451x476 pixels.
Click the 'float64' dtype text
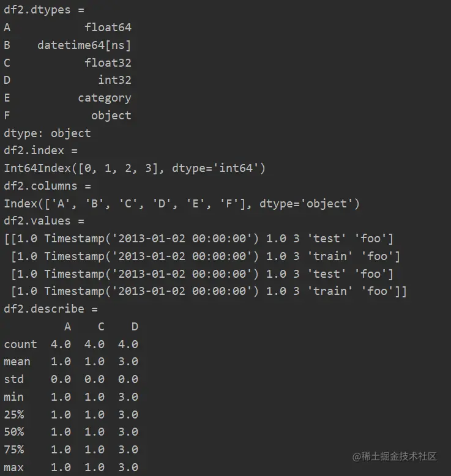coord(108,28)
